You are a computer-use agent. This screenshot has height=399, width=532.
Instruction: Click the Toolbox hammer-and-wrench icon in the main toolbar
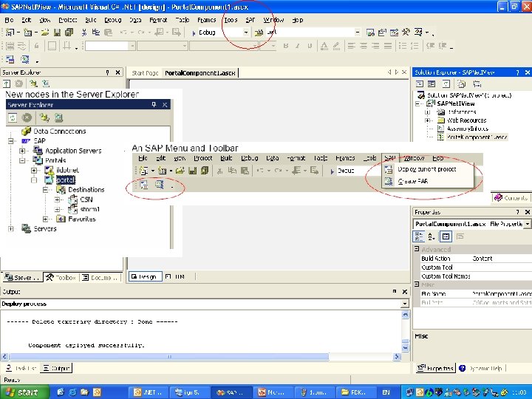pos(406,33)
